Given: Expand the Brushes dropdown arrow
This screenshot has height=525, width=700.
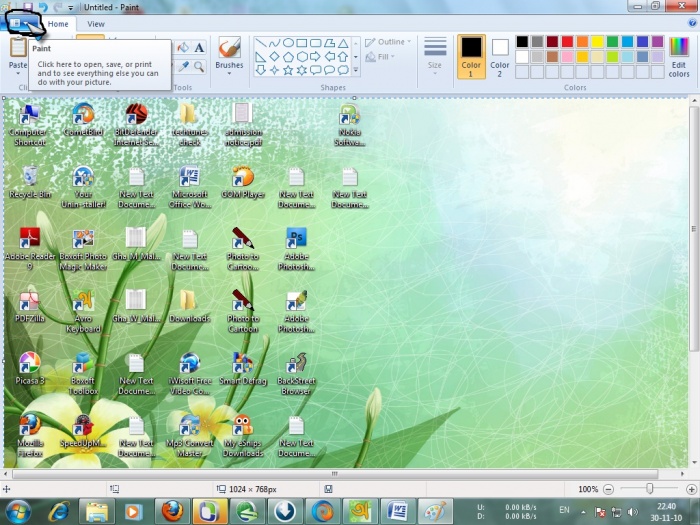Looking at the screenshot, I should click(229, 74).
